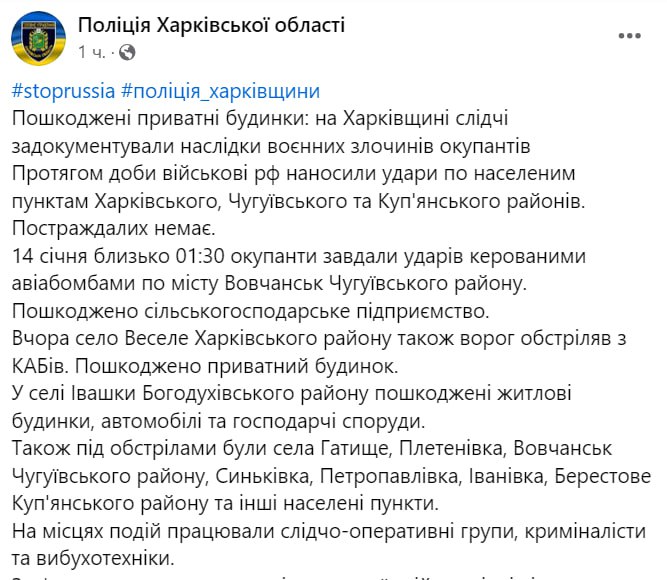The image size is (667, 580).
Task: Open the #stoprussia hashtag
Action: click(62, 91)
